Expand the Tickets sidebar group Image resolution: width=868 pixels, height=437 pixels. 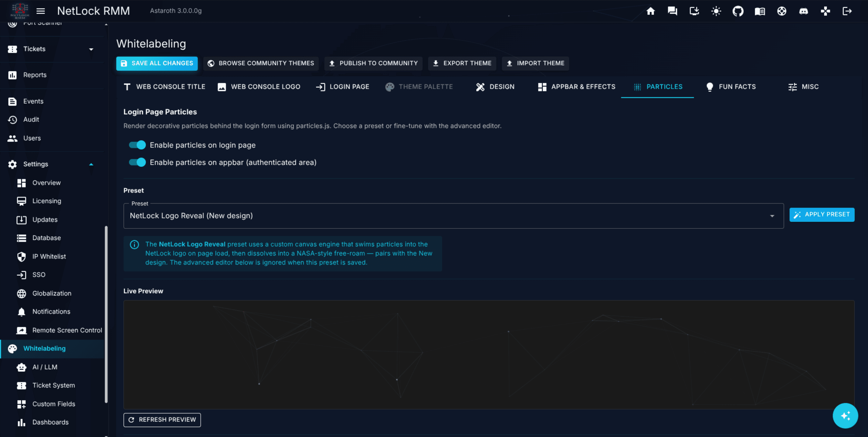52,49
